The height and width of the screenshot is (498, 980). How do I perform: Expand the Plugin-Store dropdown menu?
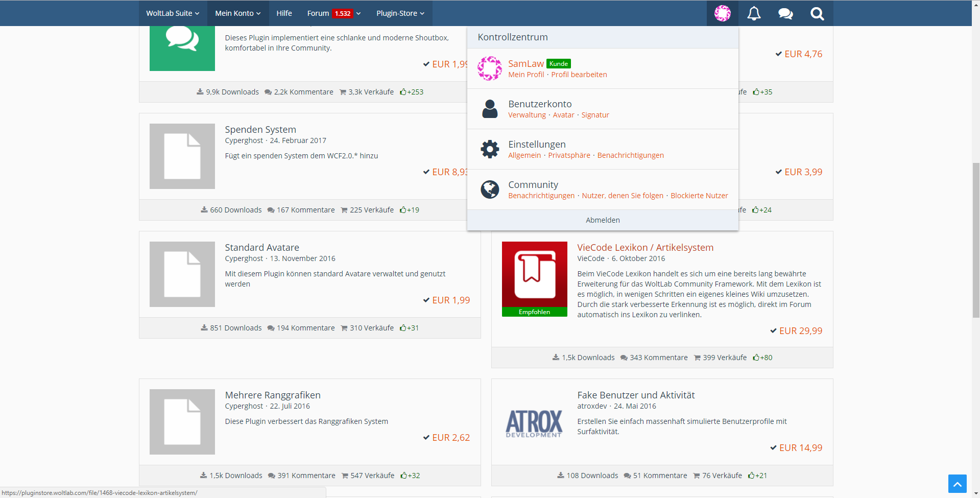pyautogui.click(x=400, y=13)
